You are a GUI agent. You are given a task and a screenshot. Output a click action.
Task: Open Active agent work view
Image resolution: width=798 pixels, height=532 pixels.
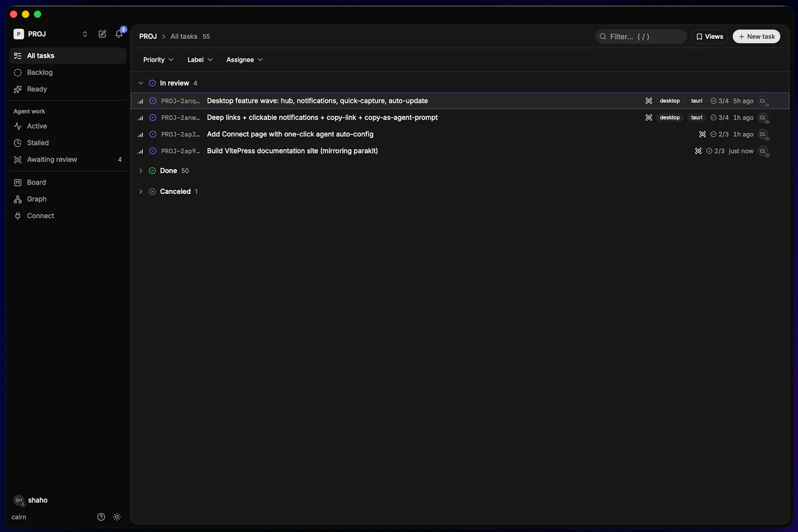click(68, 126)
